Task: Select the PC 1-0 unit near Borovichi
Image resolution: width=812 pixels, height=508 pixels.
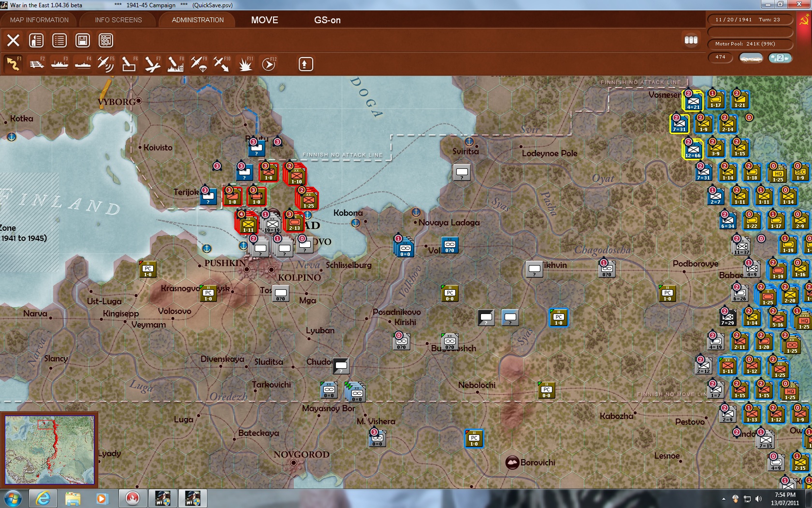Action: (x=474, y=439)
